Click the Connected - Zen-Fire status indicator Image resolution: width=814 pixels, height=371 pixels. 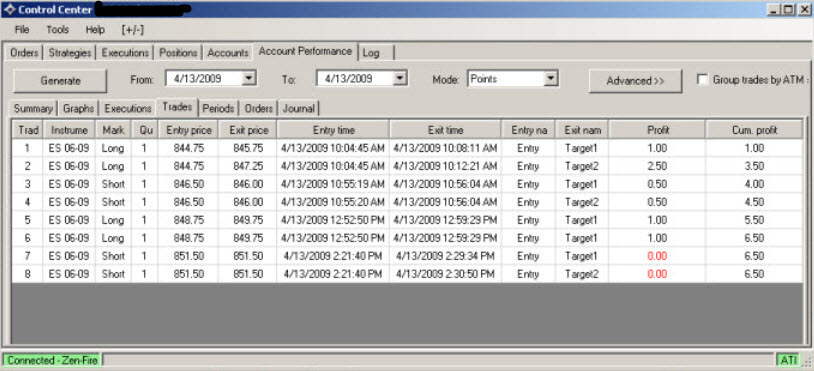point(53,360)
